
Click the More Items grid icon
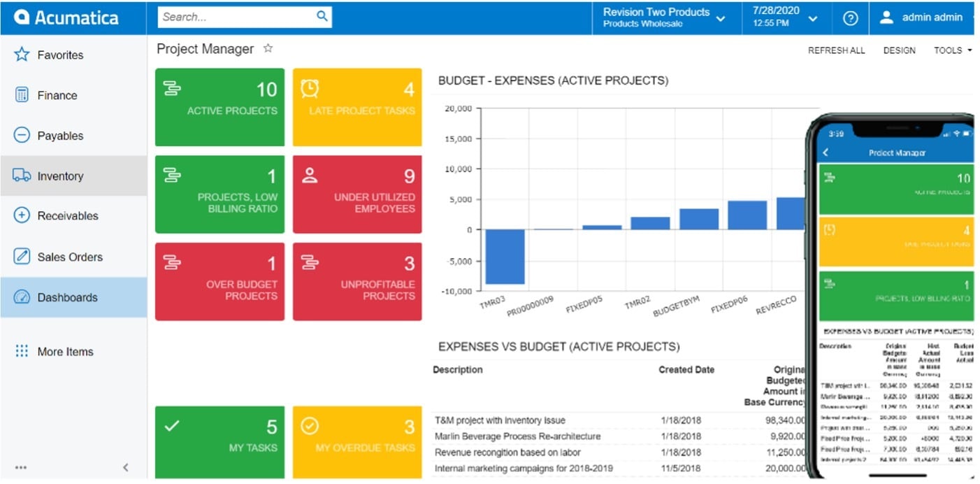coord(22,351)
